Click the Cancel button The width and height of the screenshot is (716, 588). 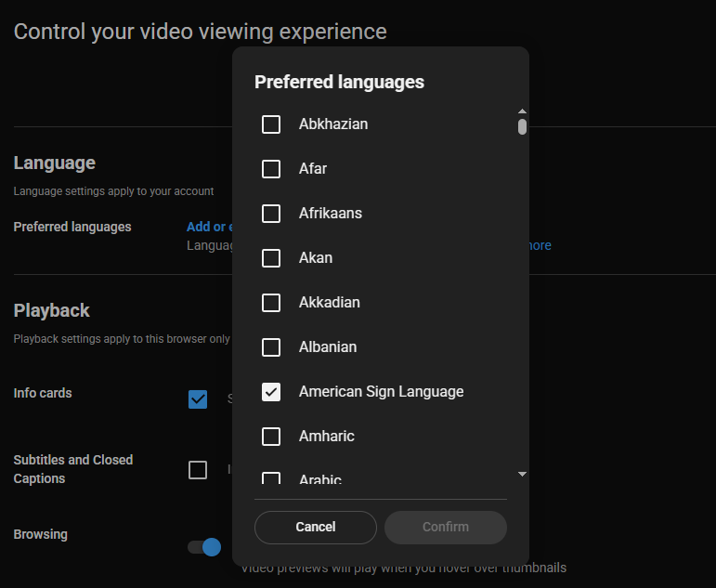(316, 528)
